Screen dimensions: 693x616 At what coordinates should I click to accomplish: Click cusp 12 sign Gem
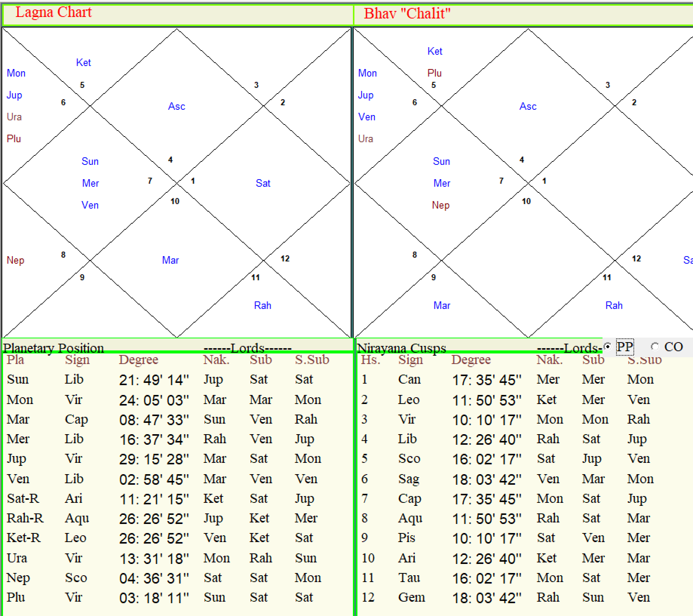412,598
